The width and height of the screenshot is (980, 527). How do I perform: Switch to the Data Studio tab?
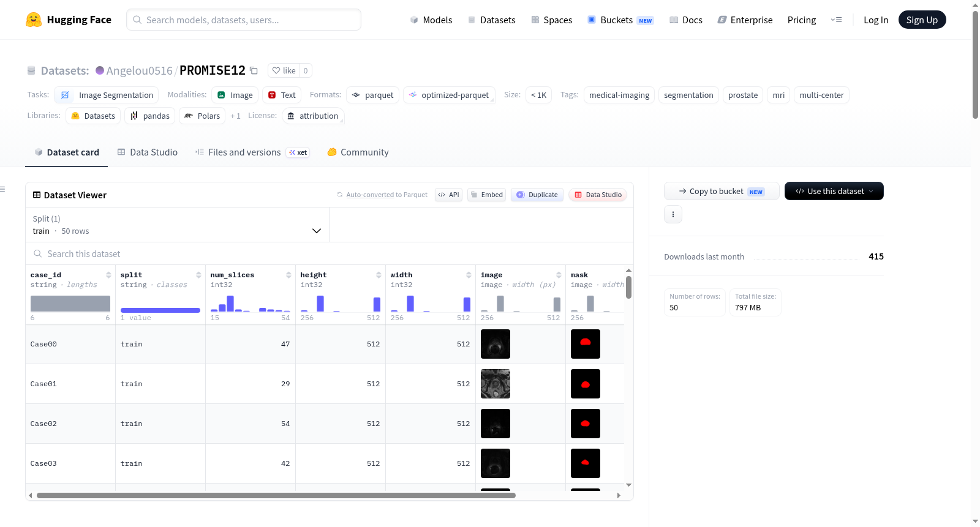coord(148,152)
